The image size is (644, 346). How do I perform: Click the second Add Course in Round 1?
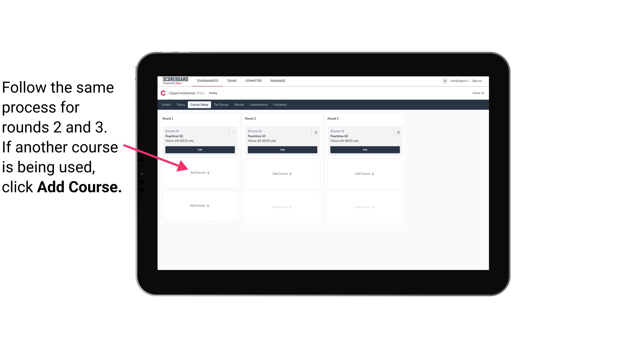tap(200, 205)
